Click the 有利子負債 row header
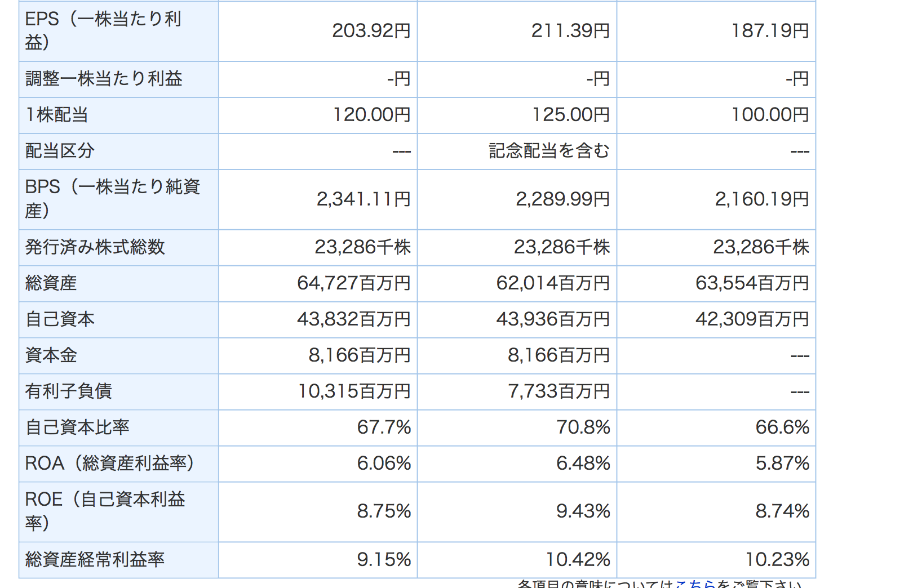913x588 pixels. (69, 391)
